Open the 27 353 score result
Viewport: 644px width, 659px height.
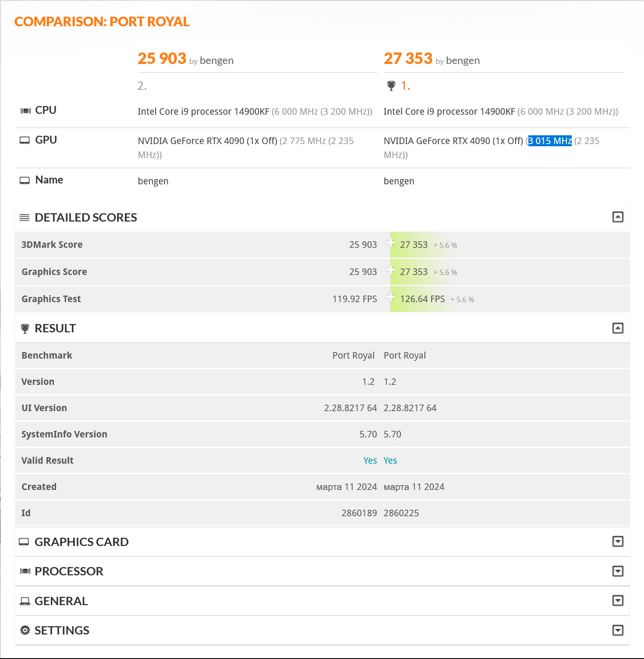tap(408, 59)
